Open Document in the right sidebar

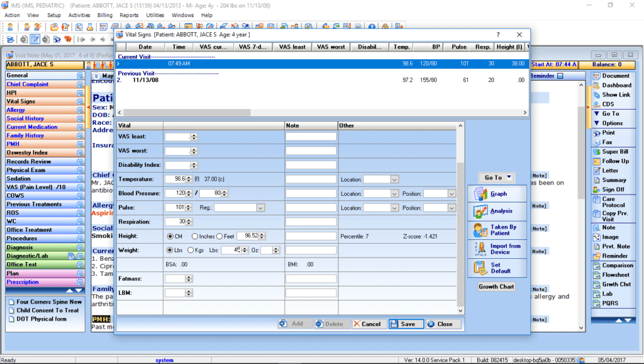613,76
